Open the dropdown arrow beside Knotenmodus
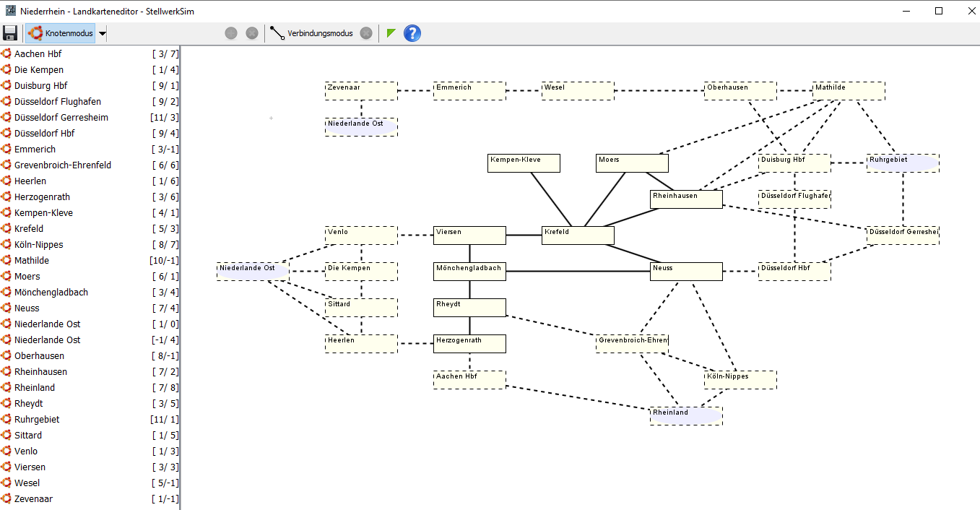 coord(102,33)
